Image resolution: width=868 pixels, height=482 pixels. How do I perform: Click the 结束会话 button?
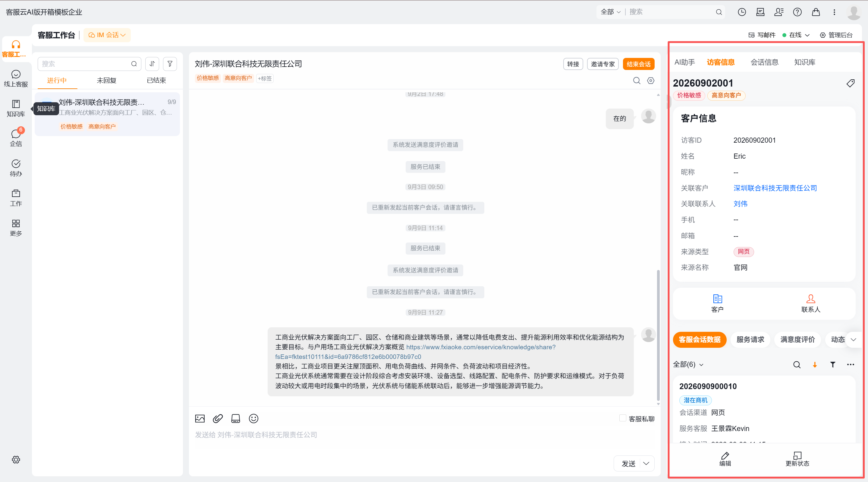pos(639,64)
